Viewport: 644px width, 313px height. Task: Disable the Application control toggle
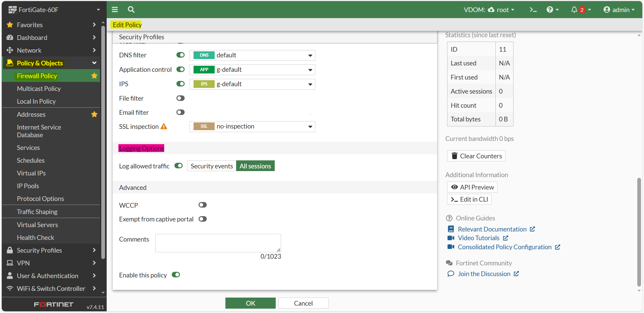[x=180, y=69]
